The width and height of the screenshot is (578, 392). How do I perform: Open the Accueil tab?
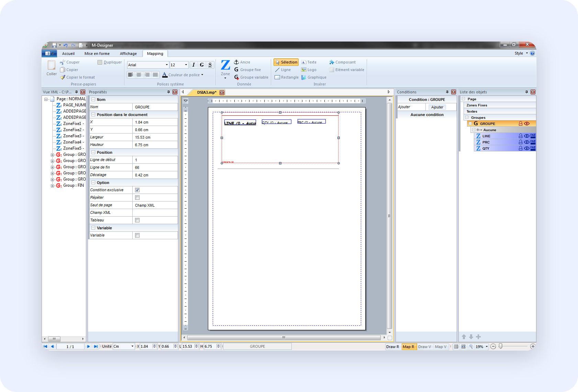point(68,54)
